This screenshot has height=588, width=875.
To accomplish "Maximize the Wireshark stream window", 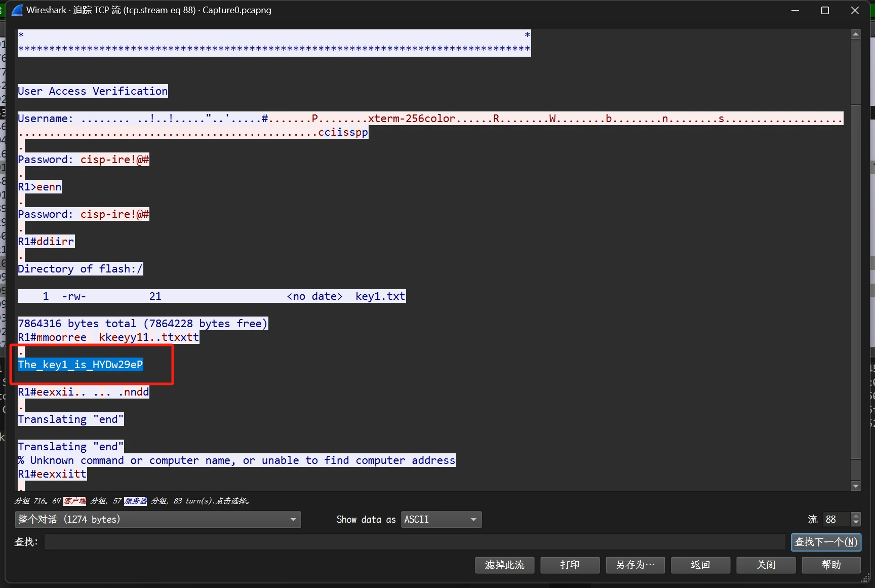I will coord(825,11).
